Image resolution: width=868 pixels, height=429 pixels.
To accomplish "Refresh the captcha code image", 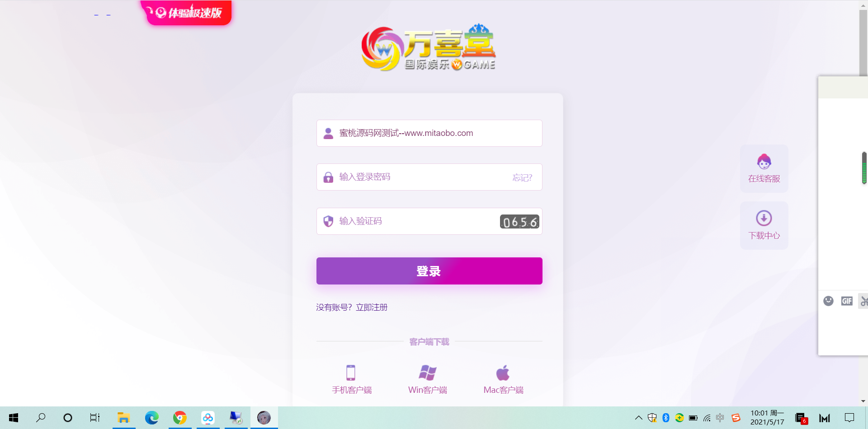I will click(519, 222).
